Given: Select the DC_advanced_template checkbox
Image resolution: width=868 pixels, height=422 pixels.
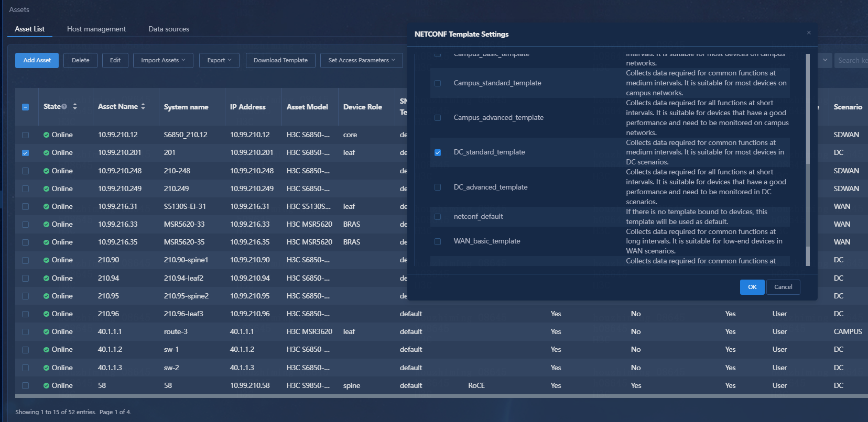Looking at the screenshot, I should point(438,187).
